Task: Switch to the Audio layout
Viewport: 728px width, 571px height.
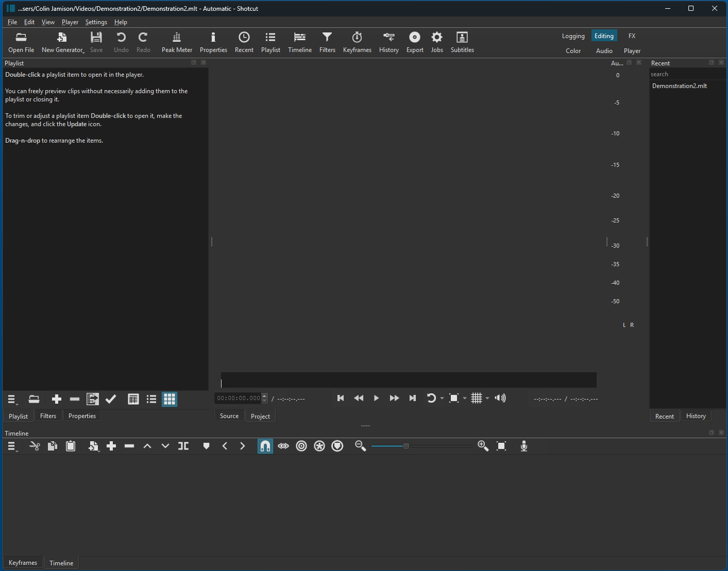Action: coord(603,50)
